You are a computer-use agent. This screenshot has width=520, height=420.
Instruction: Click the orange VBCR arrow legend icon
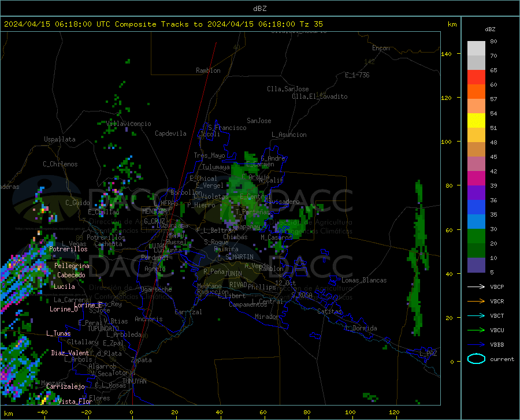476,302
